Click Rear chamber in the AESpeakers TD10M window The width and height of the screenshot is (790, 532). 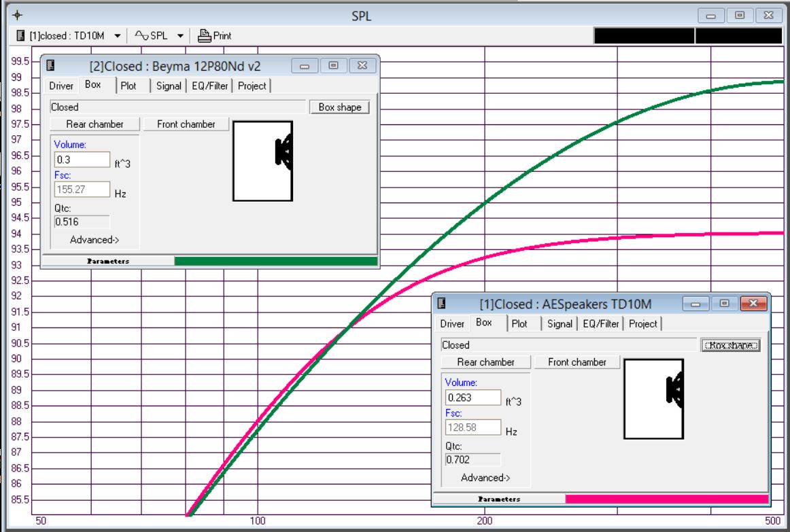(x=485, y=362)
